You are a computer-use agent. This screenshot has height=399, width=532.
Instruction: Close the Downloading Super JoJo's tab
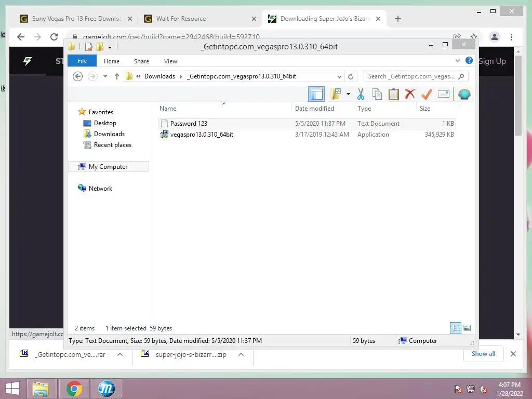pos(378,19)
